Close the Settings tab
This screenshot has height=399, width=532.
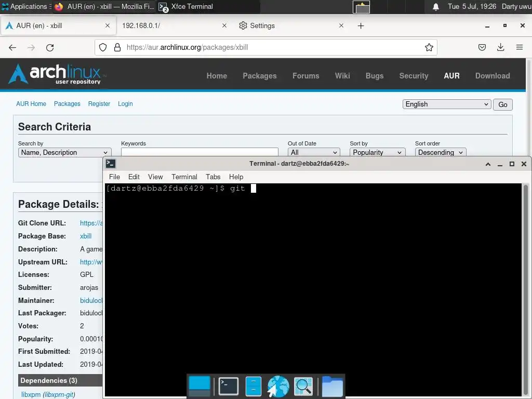[341, 25]
